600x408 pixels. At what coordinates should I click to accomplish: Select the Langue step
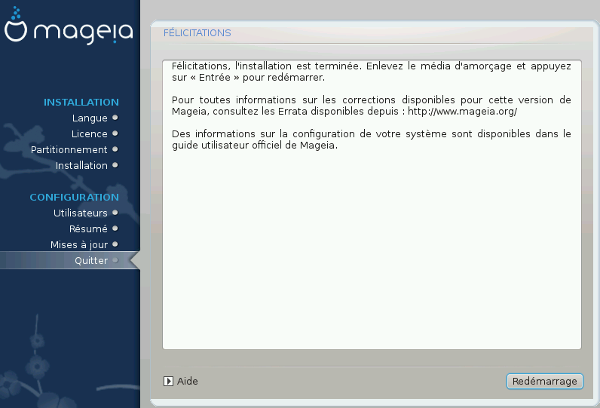[x=90, y=118]
